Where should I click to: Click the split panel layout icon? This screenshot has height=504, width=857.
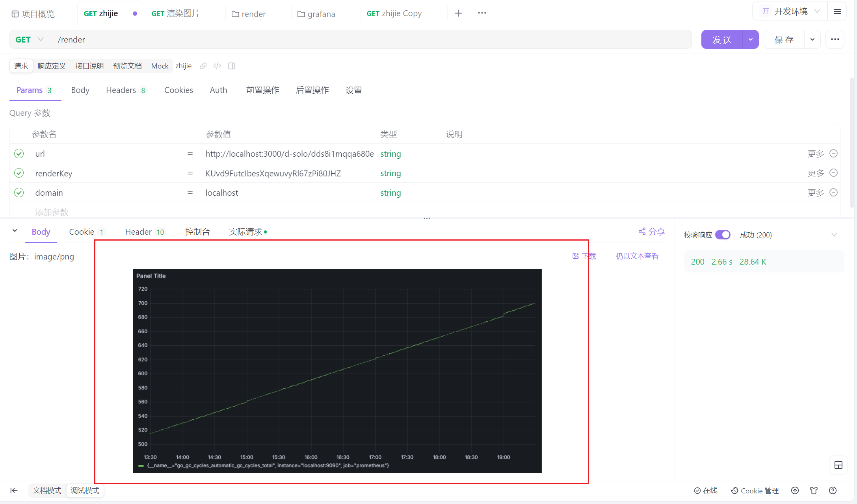[x=232, y=66]
